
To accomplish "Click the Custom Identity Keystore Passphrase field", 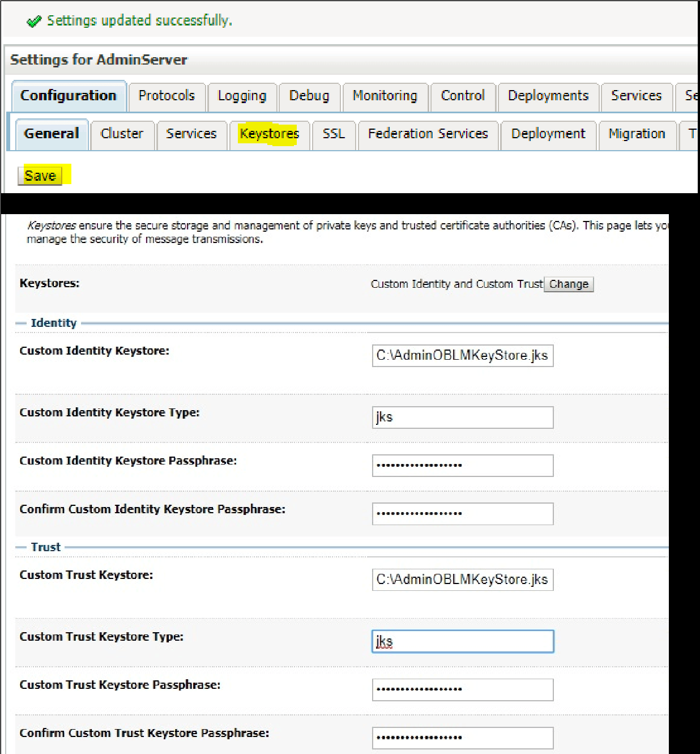I will pos(462,466).
